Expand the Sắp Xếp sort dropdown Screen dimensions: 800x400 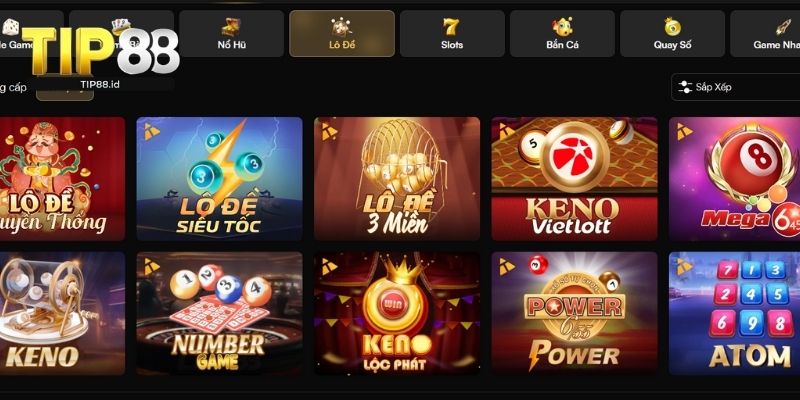736,87
